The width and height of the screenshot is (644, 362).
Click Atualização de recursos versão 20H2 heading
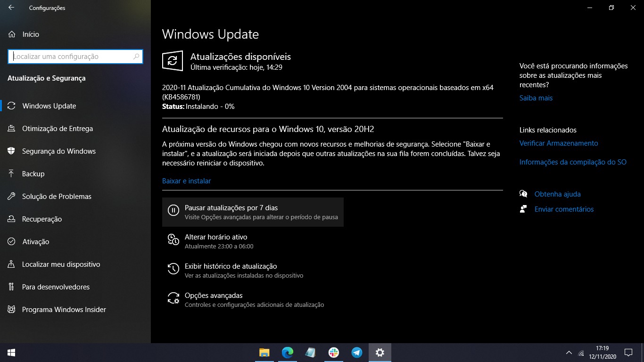268,129
